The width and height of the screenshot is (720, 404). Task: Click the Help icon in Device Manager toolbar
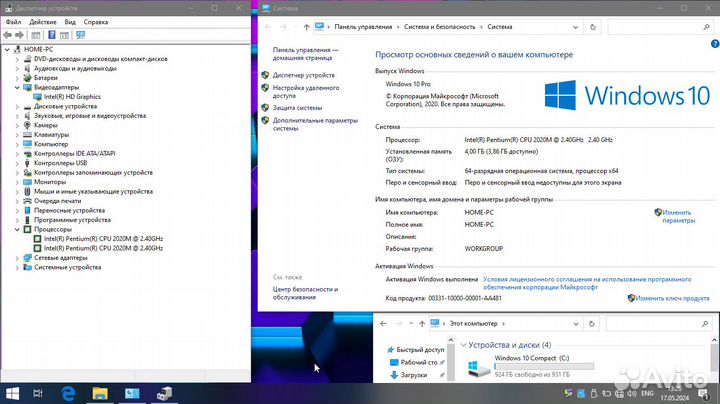point(52,35)
